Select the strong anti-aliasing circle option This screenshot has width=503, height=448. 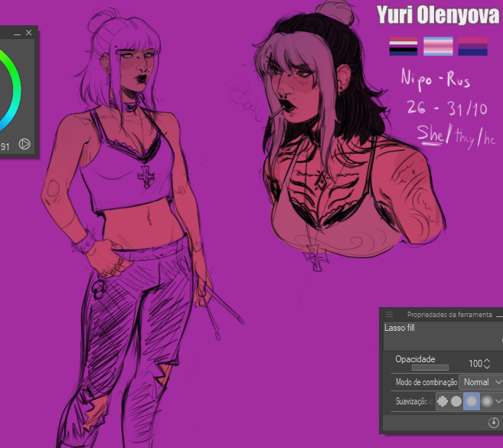pyautogui.click(x=486, y=401)
